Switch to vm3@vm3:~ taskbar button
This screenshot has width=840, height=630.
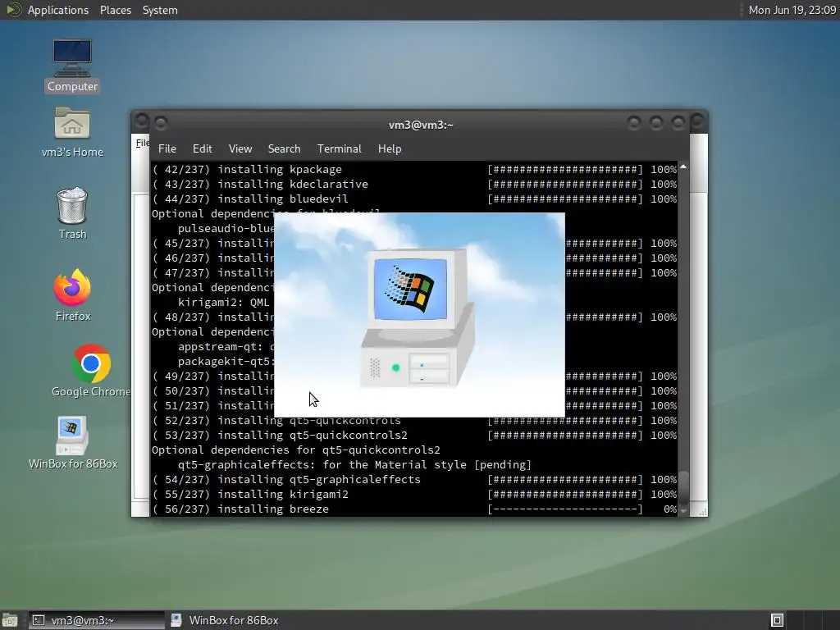pos(97,620)
